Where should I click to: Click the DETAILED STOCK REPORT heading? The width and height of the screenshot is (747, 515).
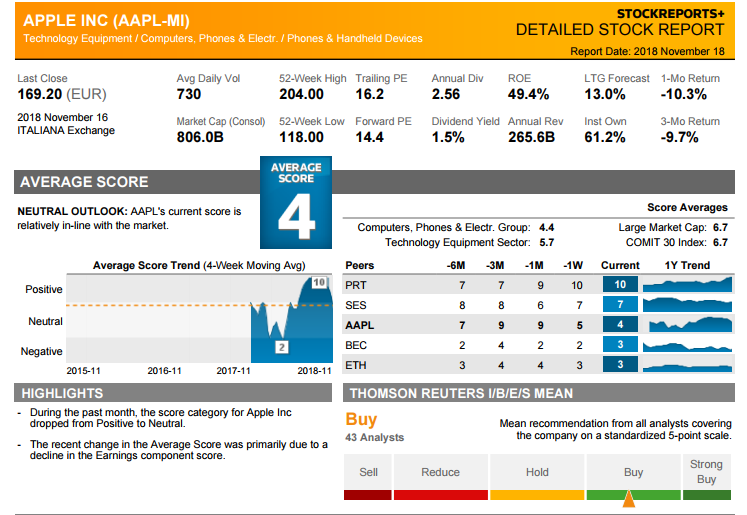pos(620,30)
